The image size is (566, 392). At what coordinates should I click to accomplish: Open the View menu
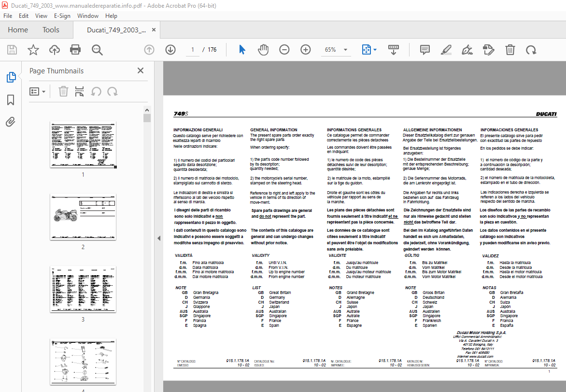(41, 16)
